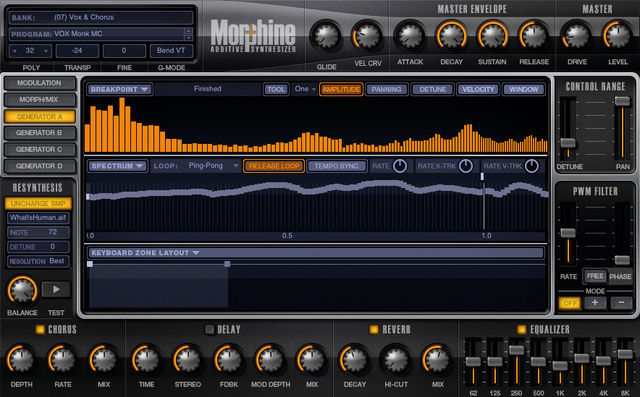Click Uncharge Smp button
640x397 pixels.
click(x=38, y=203)
